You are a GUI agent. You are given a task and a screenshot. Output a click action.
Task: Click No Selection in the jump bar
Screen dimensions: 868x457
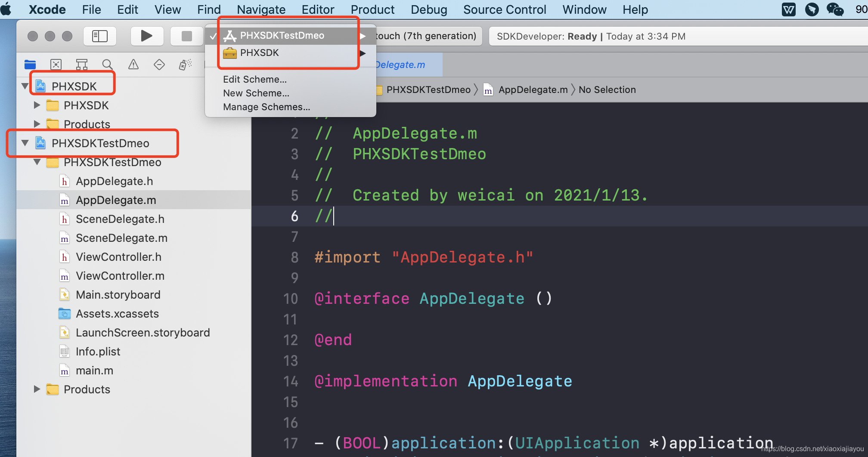click(x=607, y=90)
